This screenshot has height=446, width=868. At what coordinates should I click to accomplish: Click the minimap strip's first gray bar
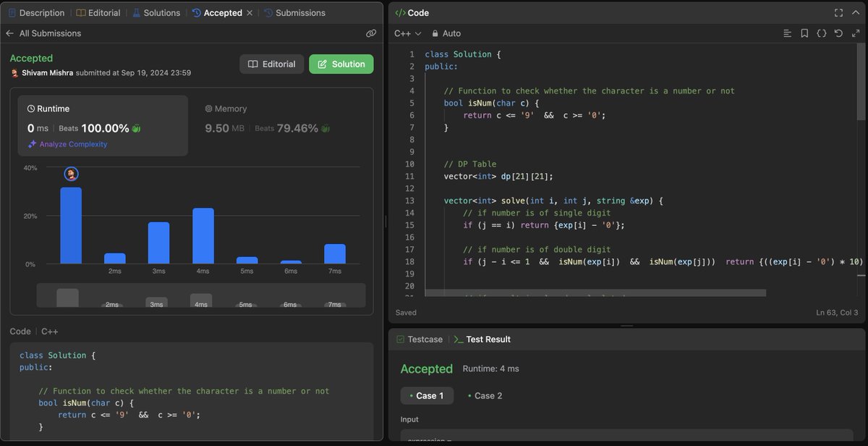click(x=67, y=298)
